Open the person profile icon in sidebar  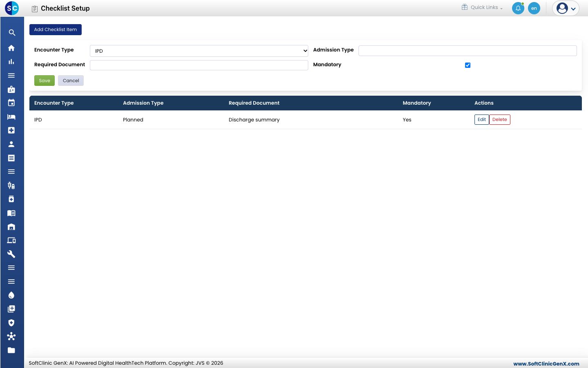click(11, 144)
